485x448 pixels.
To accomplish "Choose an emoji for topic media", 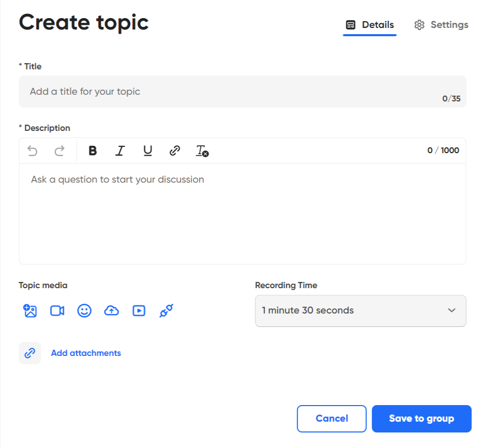I will [84, 310].
